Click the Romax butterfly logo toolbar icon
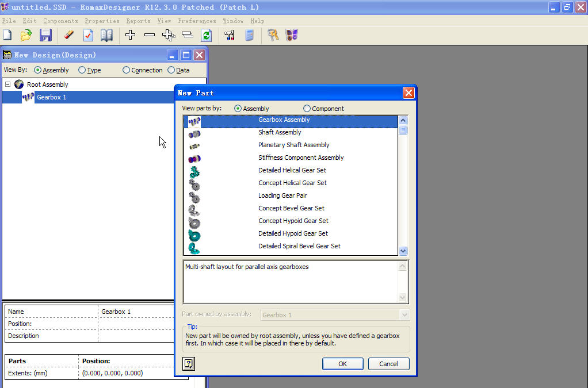The height and width of the screenshot is (388, 588). click(x=292, y=35)
